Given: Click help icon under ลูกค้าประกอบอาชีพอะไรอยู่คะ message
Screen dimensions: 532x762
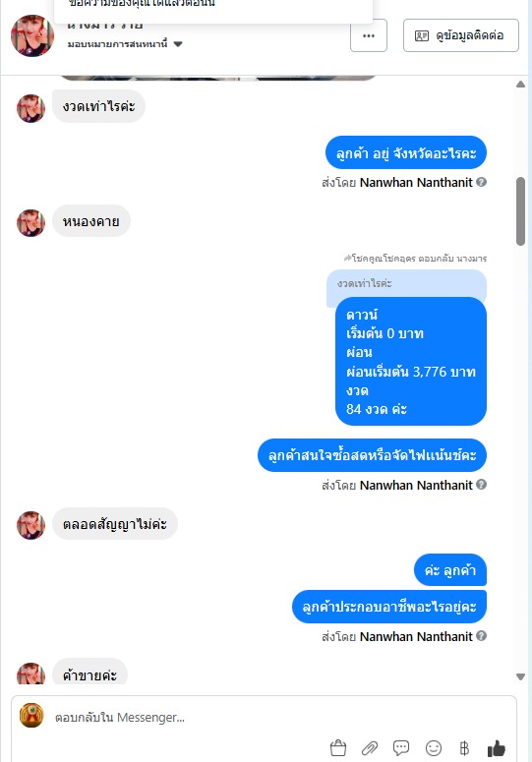Looking at the screenshot, I should pyautogui.click(x=482, y=635).
